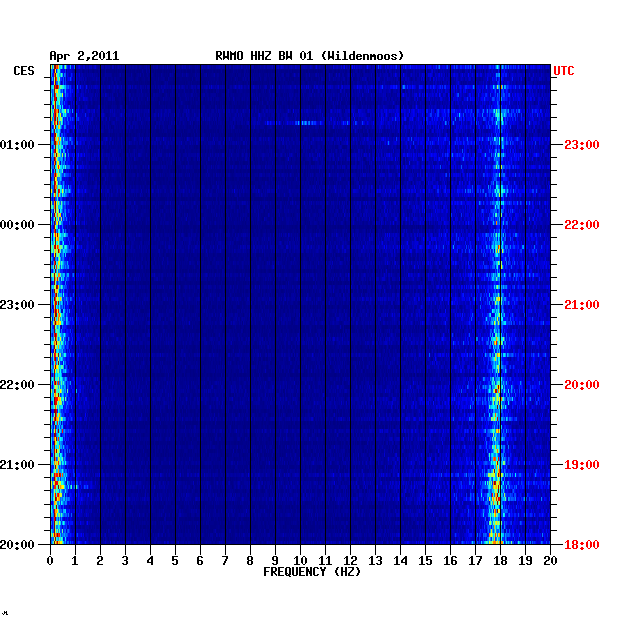This screenshot has width=630, height=624.
Task: Click the red UTC 23:00 time label
Action: pos(582,145)
